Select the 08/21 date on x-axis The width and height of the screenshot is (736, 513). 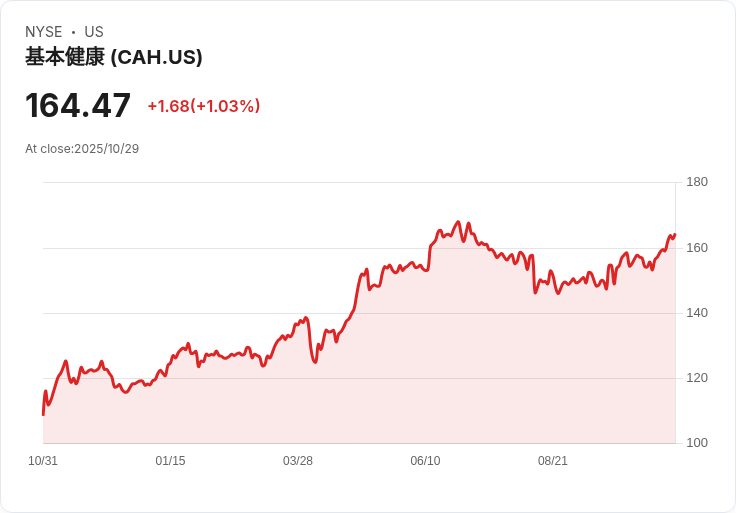coord(553,461)
